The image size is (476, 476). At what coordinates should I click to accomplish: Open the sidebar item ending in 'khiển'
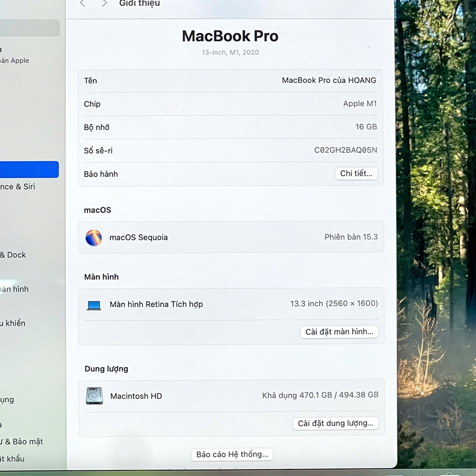[13, 323]
